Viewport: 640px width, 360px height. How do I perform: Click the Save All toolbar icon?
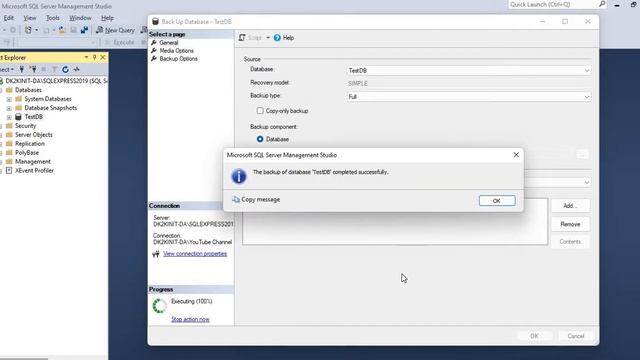pyautogui.click(x=84, y=30)
